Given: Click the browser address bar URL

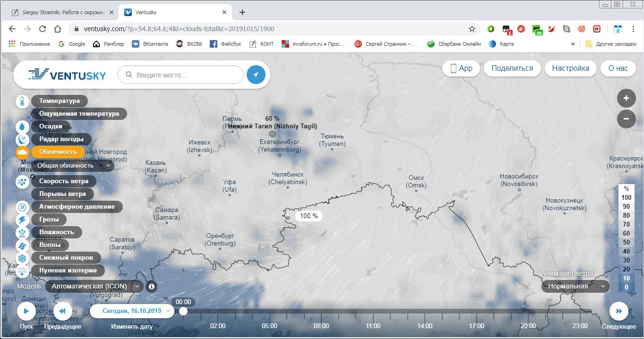Looking at the screenshot, I should pos(179,29).
